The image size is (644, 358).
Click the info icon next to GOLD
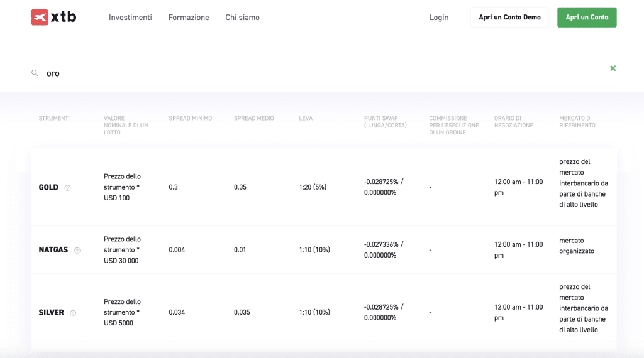(x=68, y=188)
